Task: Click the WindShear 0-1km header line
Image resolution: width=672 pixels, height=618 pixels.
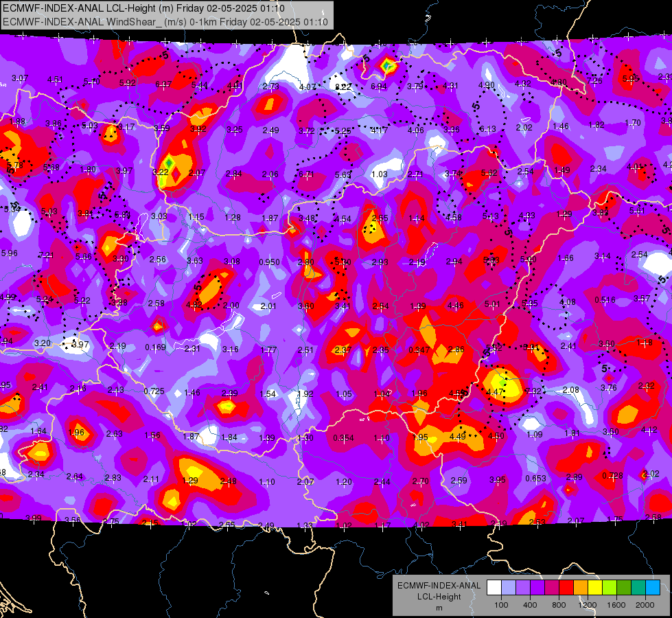Action: click(x=165, y=22)
